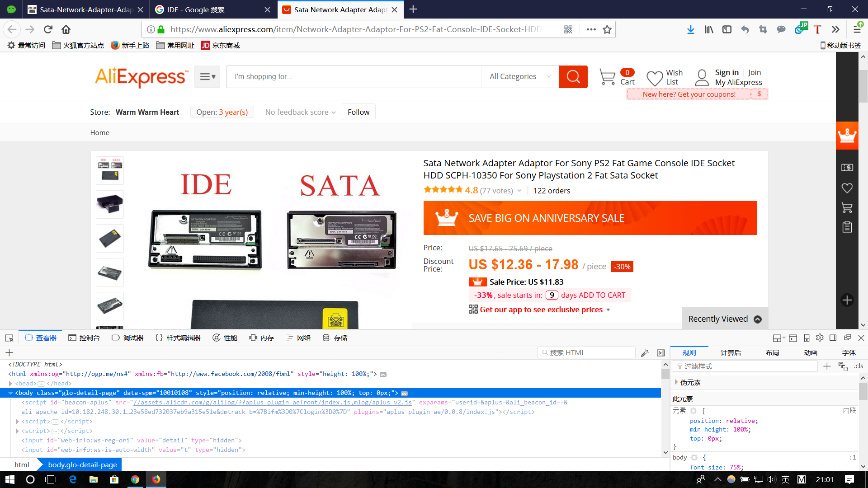Screen dimensions: 868x488
Task: Open the 计算后 computed styles tab
Action: 731,353
